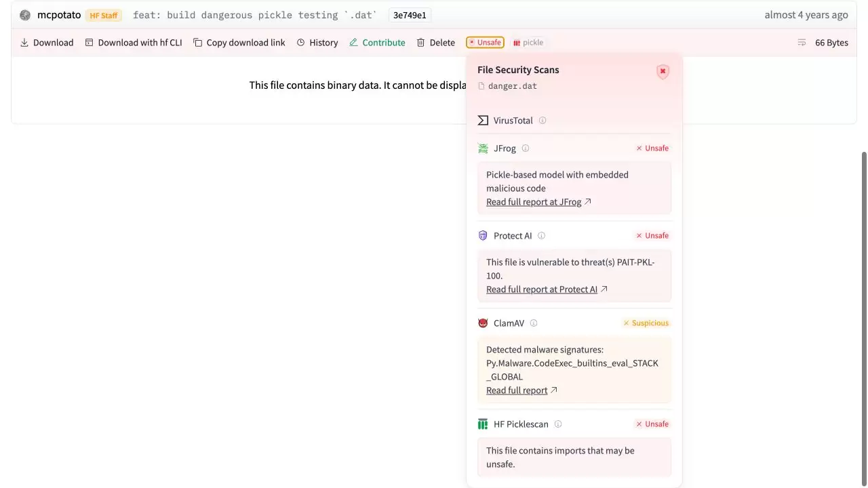The width and height of the screenshot is (868, 488).
Task: Click the History clock icon
Action: [301, 43]
